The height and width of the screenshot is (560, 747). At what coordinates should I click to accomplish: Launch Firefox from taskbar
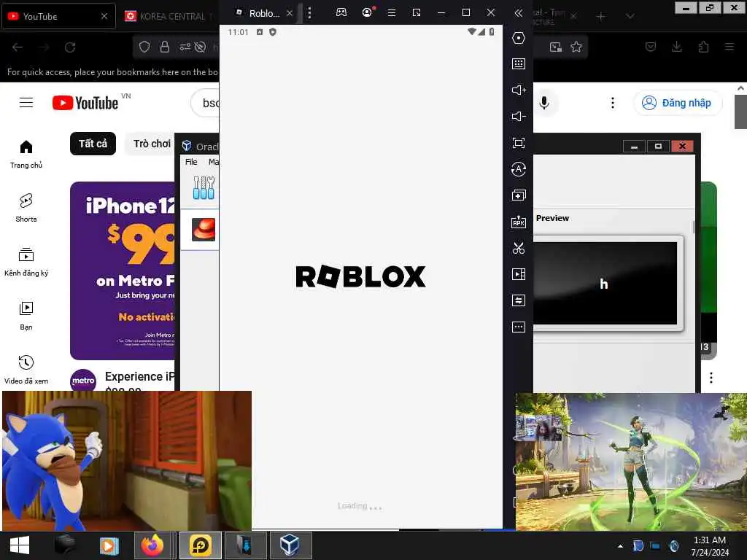click(x=152, y=545)
